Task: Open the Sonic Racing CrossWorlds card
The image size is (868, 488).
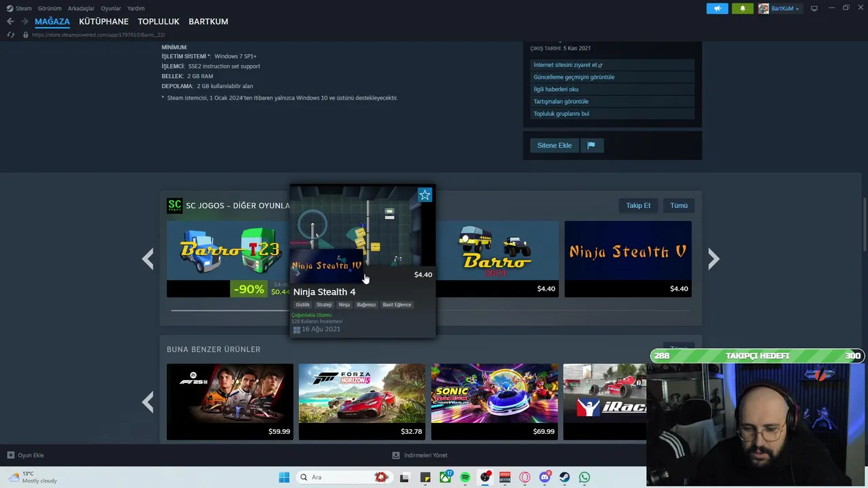Action: click(x=494, y=402)
